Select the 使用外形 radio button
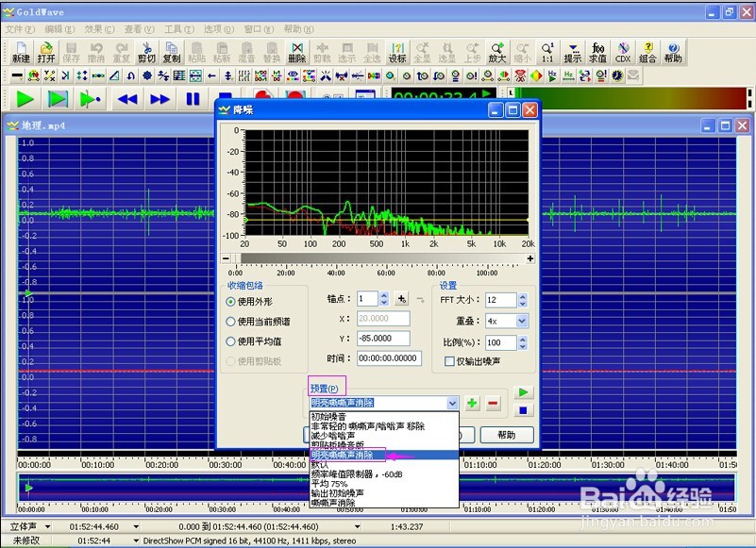 [230, 302]
